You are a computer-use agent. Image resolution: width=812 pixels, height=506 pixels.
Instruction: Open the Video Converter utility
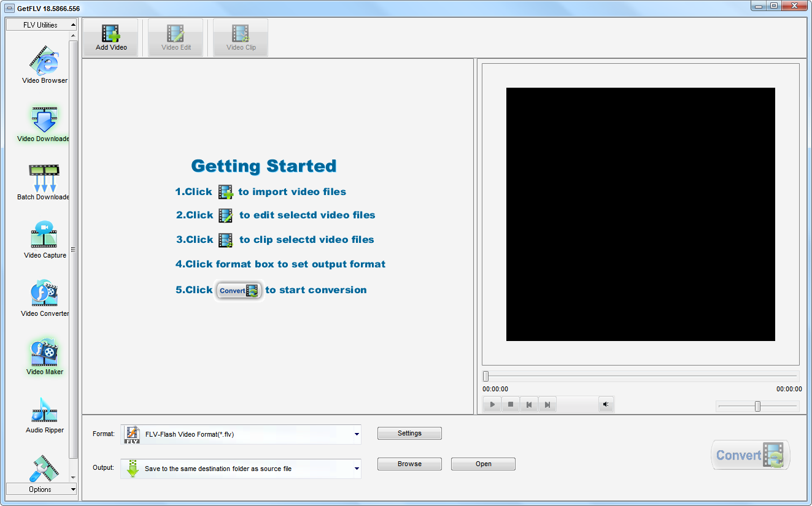44,297
